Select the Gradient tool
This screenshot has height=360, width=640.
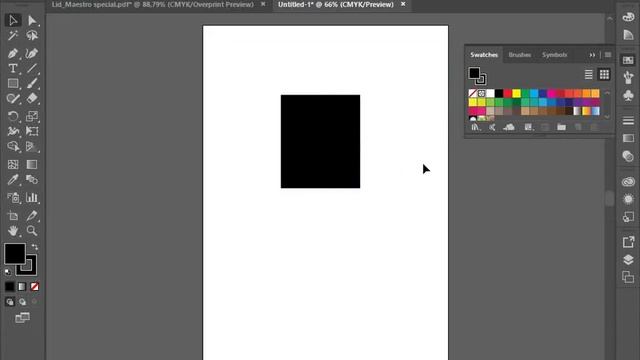32,164
